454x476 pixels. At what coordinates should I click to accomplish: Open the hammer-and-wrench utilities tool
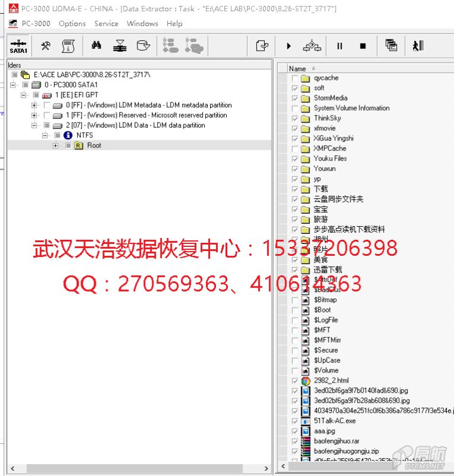coord(46,46)
